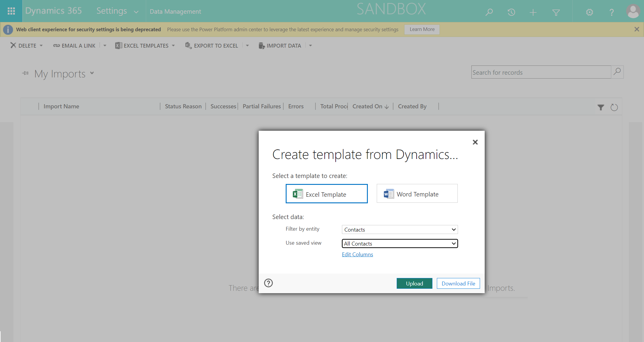
Task: Click the plus quick create icon
Action: (x=533, y=12)
